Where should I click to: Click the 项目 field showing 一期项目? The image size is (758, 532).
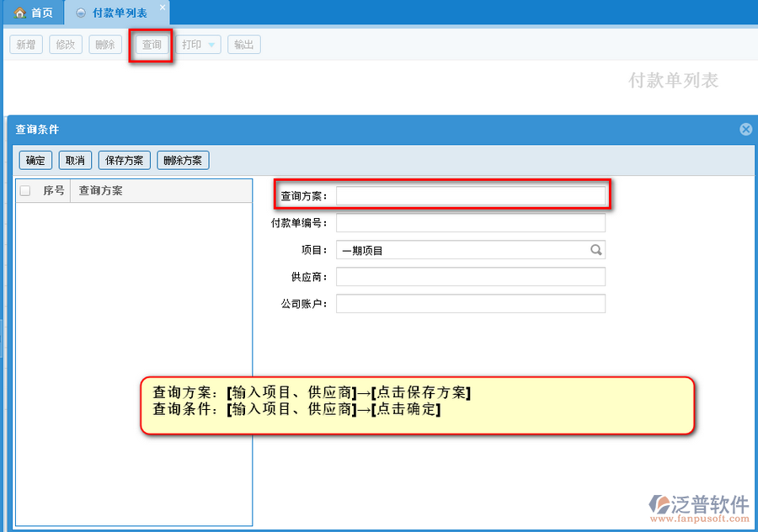pyautogui.click(x=470, y=250)
